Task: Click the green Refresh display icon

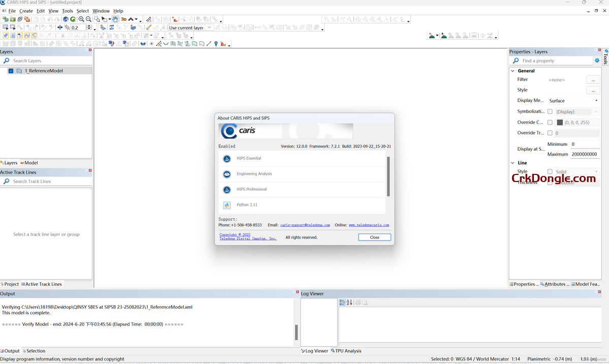Action: (73, 19)
